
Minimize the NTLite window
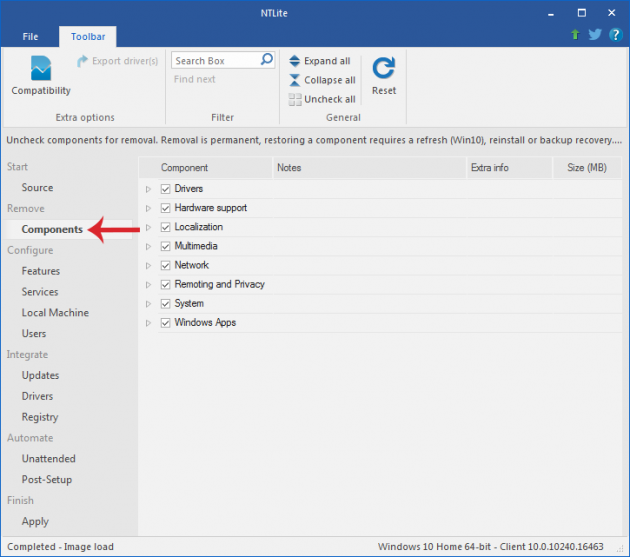(x=551, y=13)
